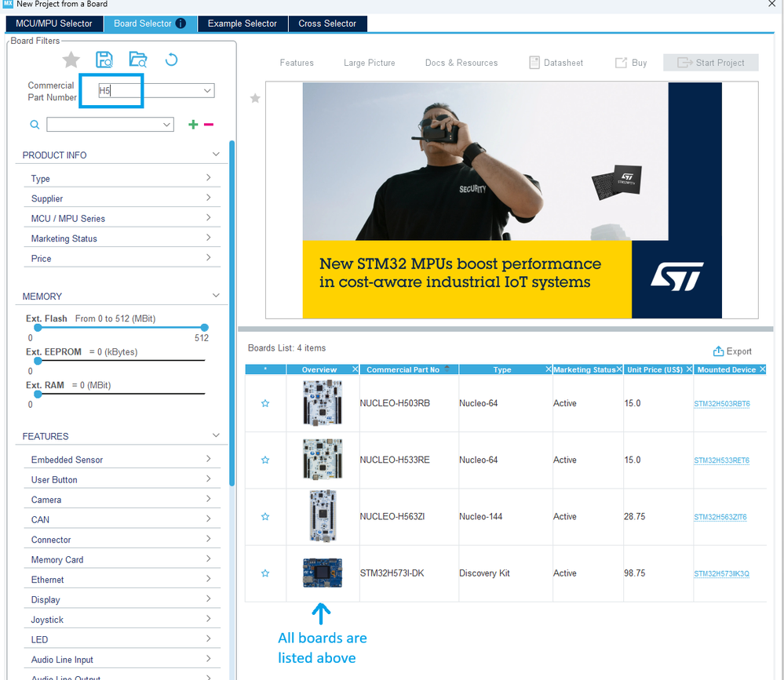Switch to Cross Selector tab
Screen dimensions: 784x680
pos(327,24)
